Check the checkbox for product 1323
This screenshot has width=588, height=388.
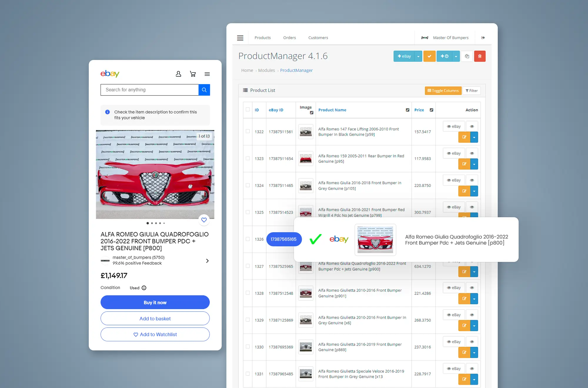(x=248, y=158)
